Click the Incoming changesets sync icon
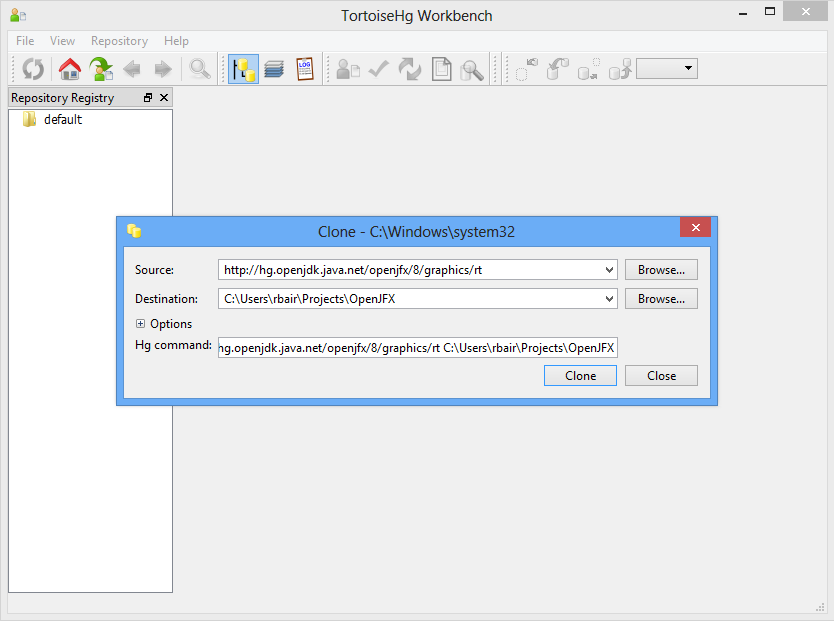The image size is (834, 621). pyautogui.click(x=527, y=69)
